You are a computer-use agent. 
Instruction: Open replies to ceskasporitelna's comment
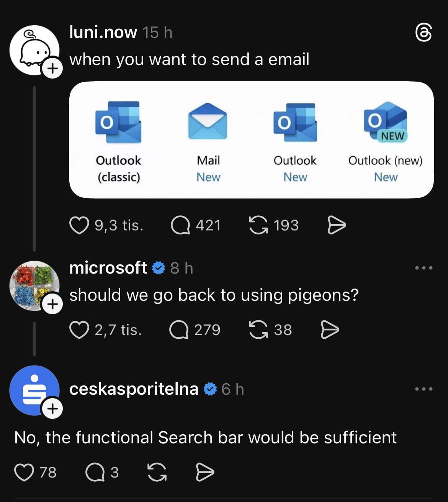95,472
